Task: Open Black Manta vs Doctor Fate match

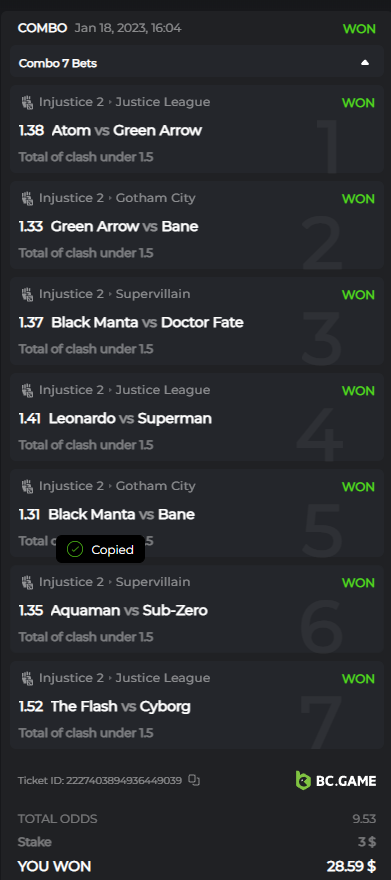Action: pyautogui.click(x=147, y=322)
